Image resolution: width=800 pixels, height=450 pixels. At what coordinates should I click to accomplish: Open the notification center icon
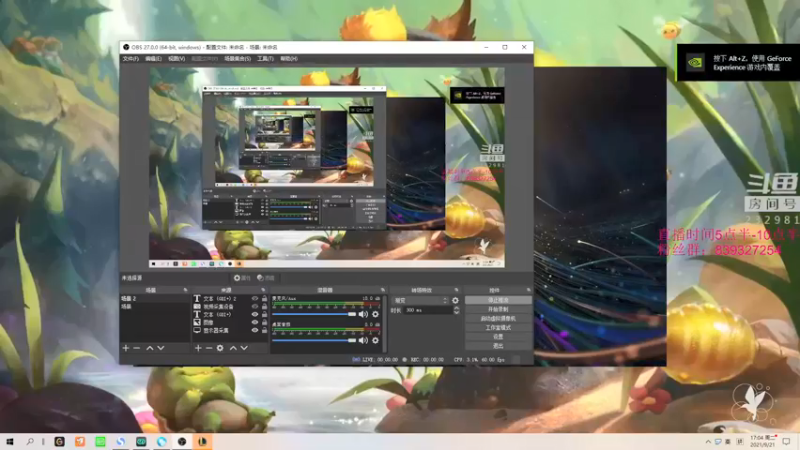coord(786,441)
